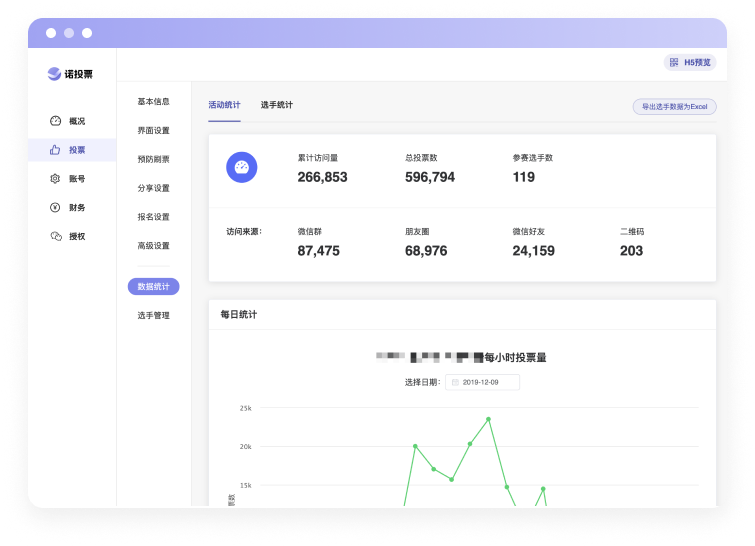Click 导出选手数据为Excel button
This screenshot has width=755, height=546.
coord(674,106)
